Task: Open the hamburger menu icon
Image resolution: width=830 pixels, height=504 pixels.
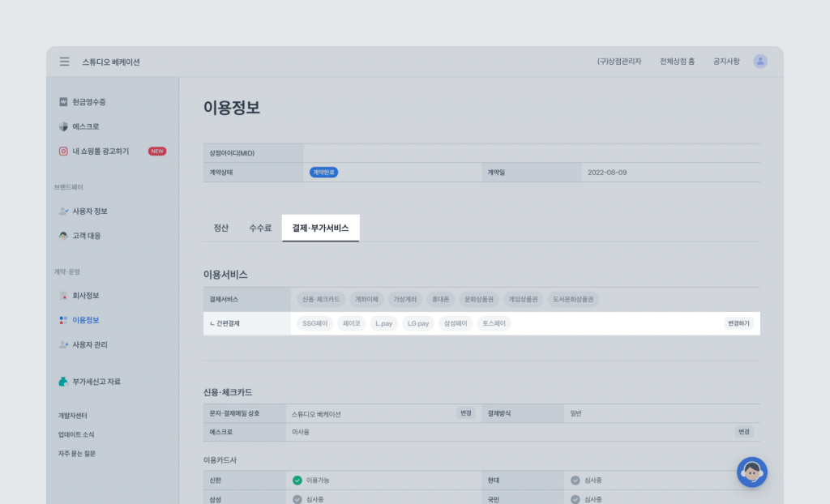Action: [64, 62]
